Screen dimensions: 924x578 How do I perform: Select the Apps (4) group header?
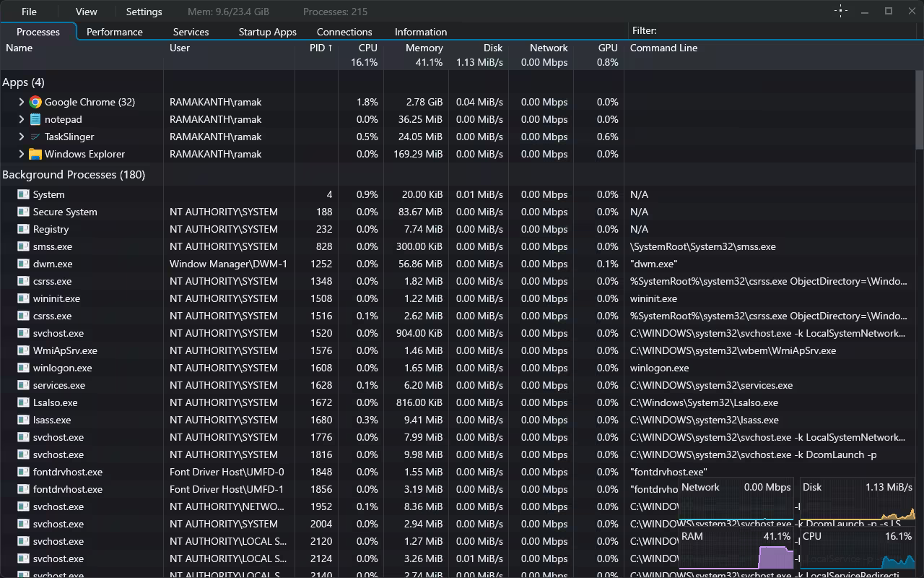(23, 82)
